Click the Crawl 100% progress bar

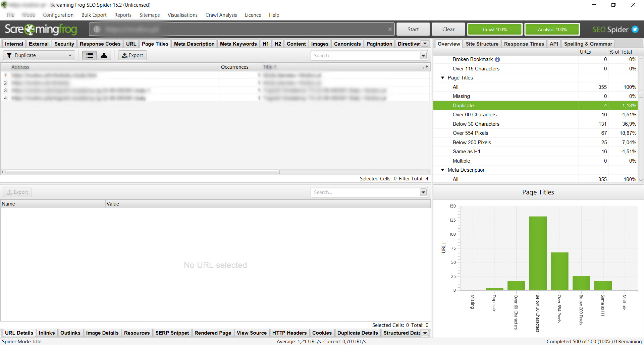click(x=495, y=30)
